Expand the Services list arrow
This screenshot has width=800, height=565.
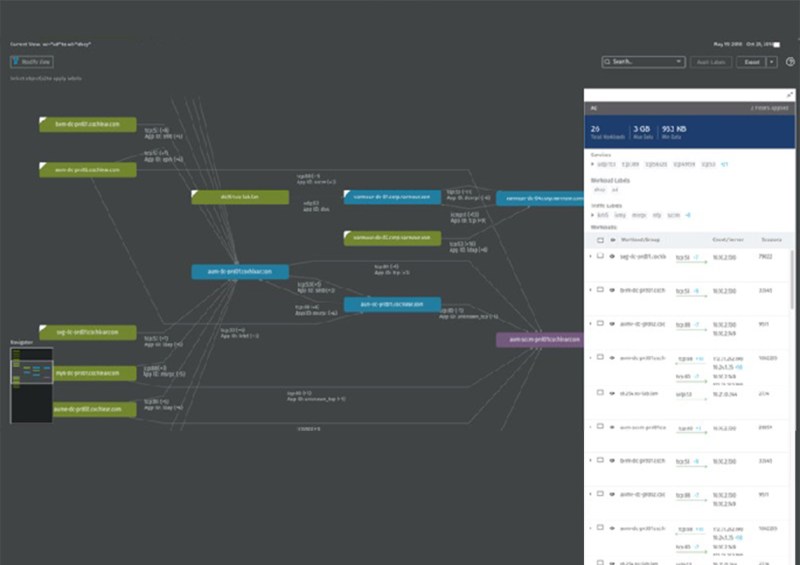[x=589, y=163]
